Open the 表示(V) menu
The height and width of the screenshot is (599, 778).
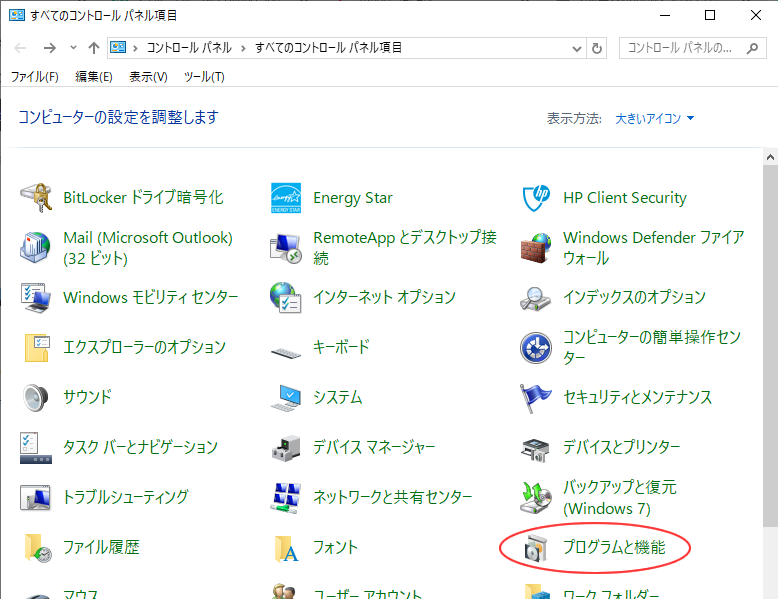pos(148,77)
